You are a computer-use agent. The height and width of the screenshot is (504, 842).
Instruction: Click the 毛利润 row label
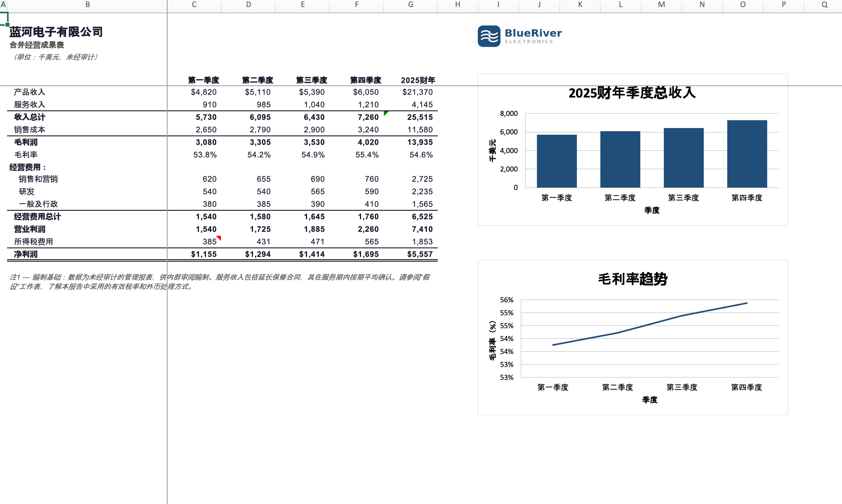(x=26, y=142)
